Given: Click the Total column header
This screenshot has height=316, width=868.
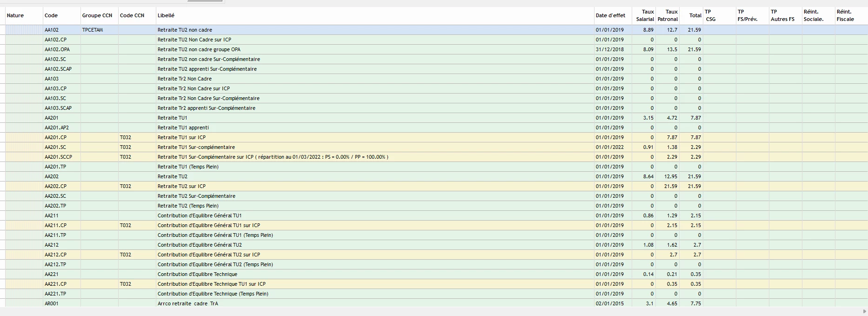Looking at the screenshot, I should 692,15.
